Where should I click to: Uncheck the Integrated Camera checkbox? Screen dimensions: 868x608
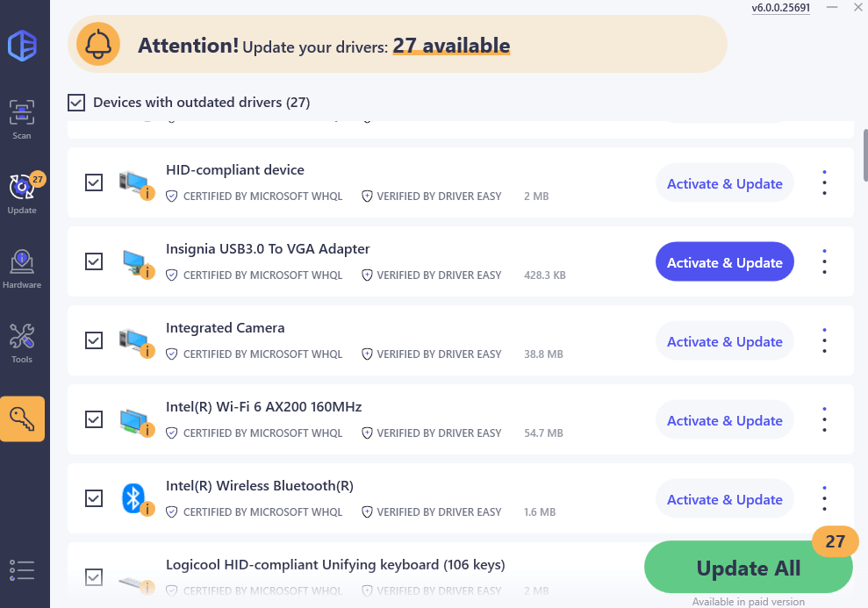[94, 340]
